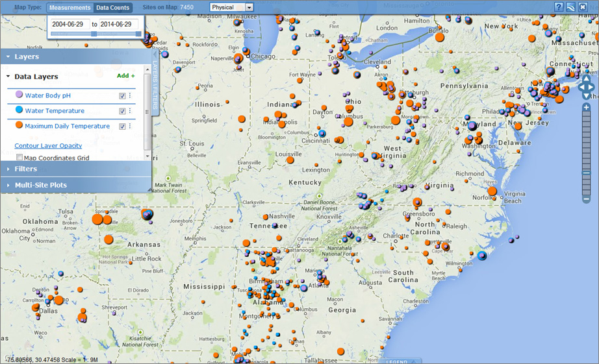Click the Mark Twain National Forest icon

(x=168, y=178)
